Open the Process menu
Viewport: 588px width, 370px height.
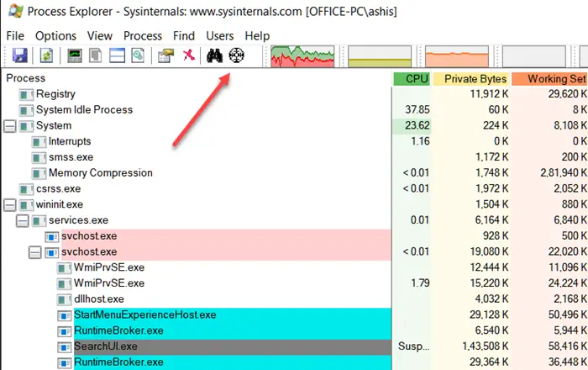(143, 35)
